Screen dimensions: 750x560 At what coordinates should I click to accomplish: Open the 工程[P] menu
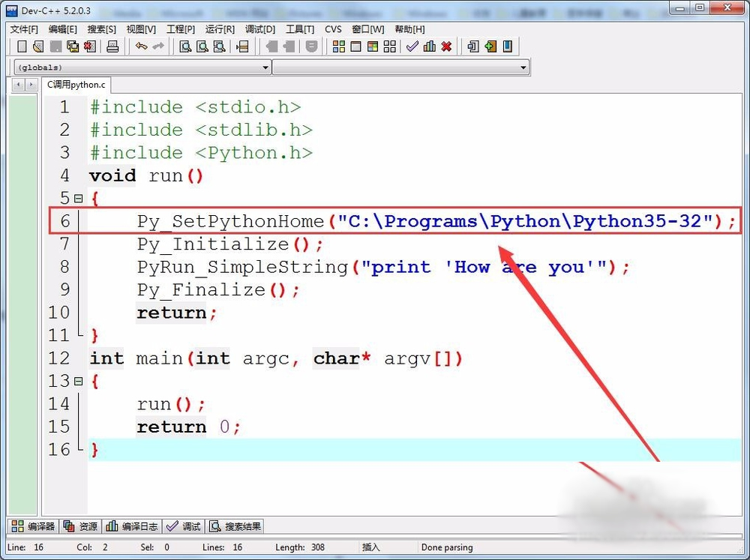click(x=180, y=29)
